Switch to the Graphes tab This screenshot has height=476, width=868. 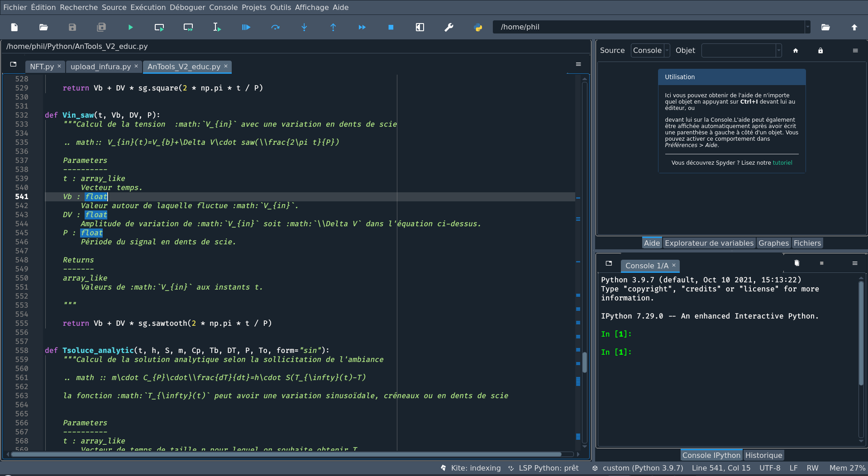[773, 243]
